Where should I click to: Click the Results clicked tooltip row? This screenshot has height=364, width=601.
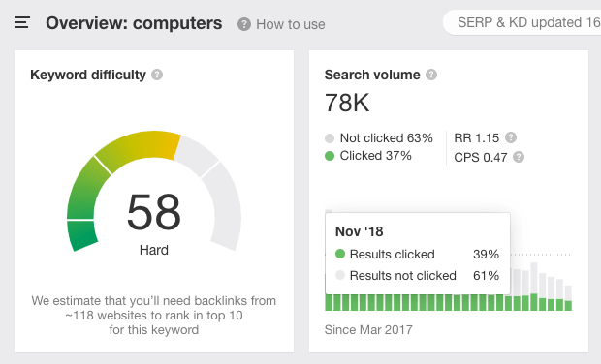(417, 255)
